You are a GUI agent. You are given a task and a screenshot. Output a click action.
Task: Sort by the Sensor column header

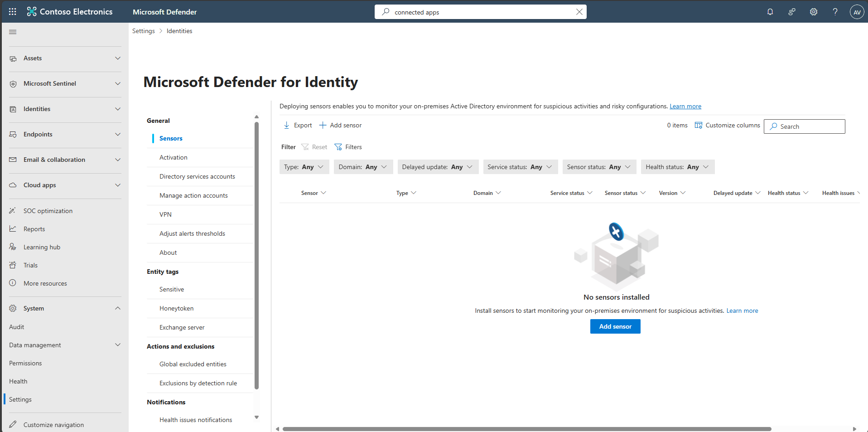[x=313, y=193]
